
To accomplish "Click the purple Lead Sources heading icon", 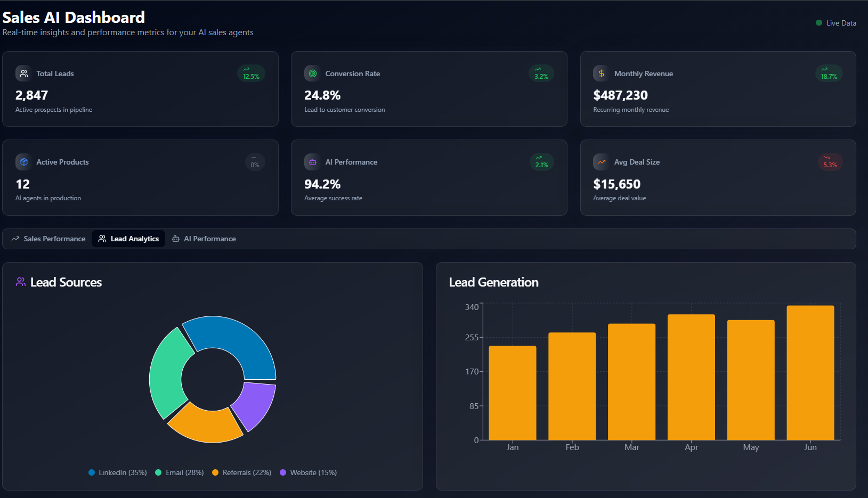I will click(21, 282).
